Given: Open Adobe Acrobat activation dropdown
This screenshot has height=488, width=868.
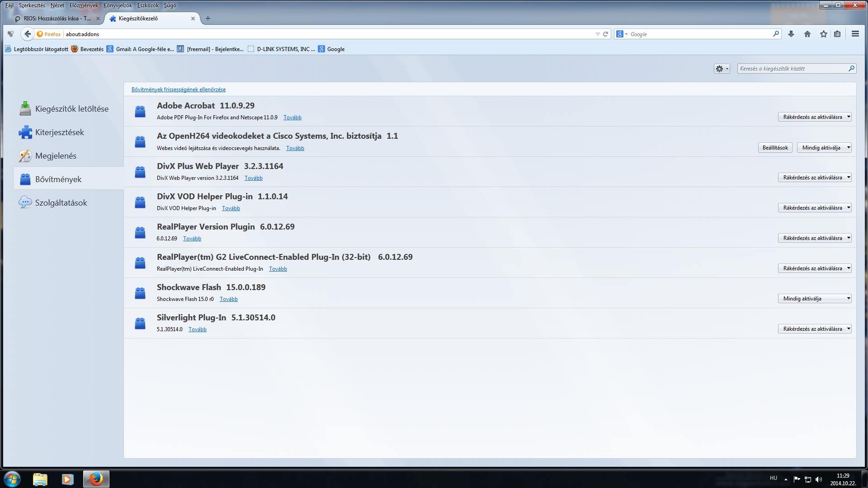Looking at the screenshot, I should pyautogui.click(x=815, y=117).
